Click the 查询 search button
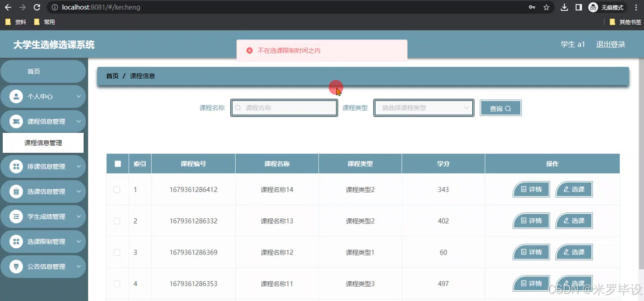The width and height of the screenshot is (644, 301). coord(500,108)
